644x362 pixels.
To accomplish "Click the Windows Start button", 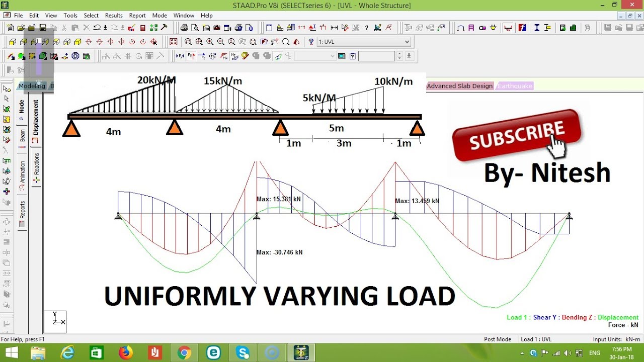I will (11, 353).
